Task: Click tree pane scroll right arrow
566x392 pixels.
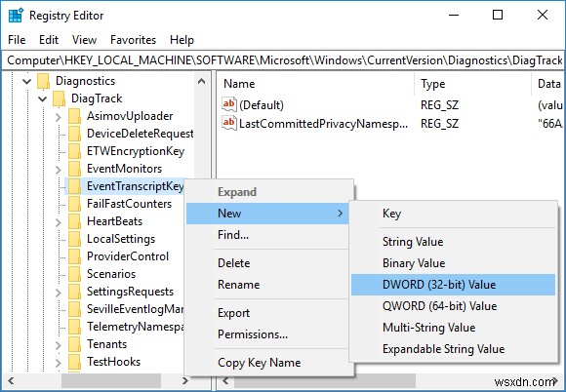Action: [185, 381]
